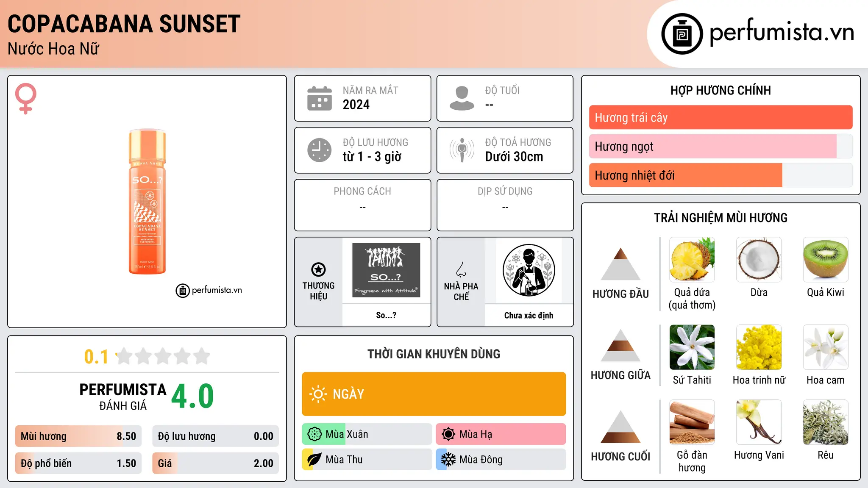The image size is (868, 488).
Task: Select the mimosa flower note image
Action: (x=759, y=347)
